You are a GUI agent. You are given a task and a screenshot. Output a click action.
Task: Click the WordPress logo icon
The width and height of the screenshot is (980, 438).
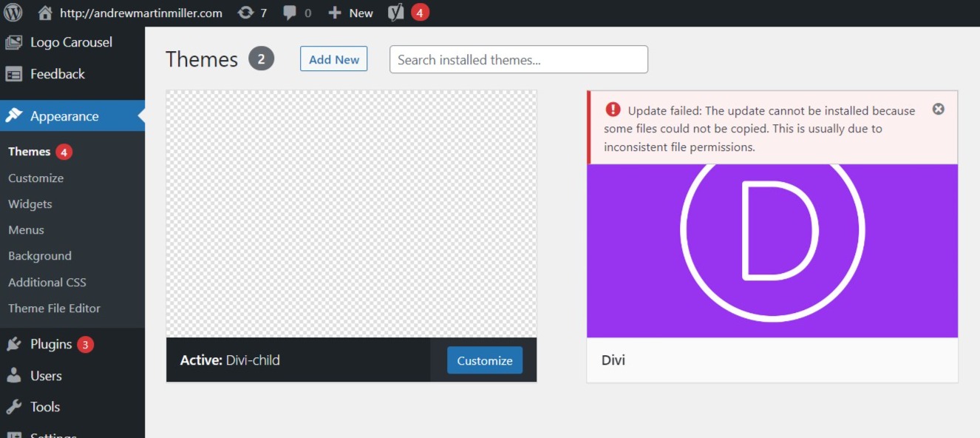(x=13, y=13)
